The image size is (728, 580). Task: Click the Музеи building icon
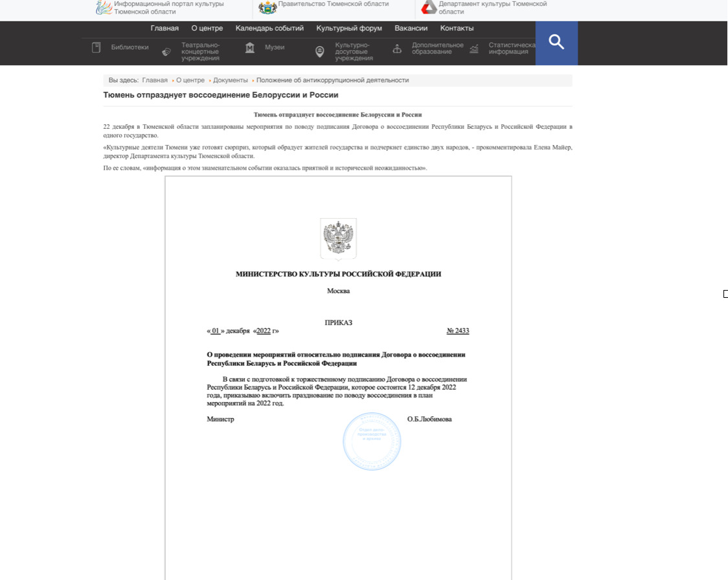pyautogui.click(x=250, y=47)
